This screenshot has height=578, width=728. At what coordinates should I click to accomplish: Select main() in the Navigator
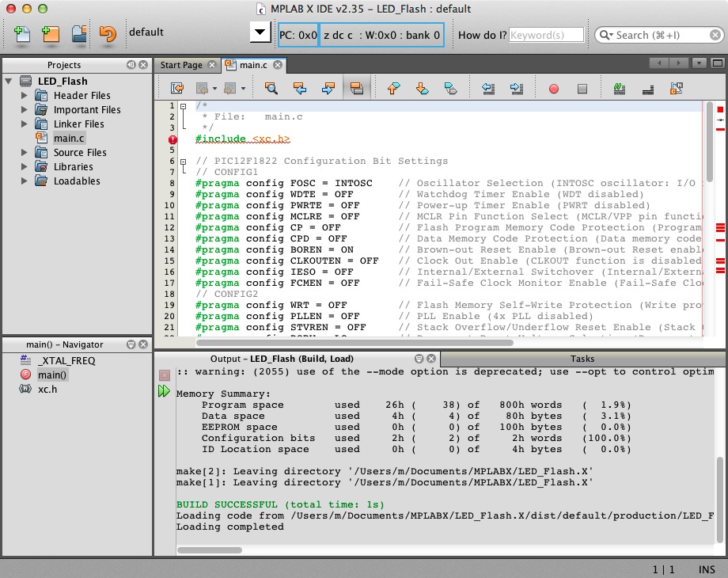pos(52,375)
